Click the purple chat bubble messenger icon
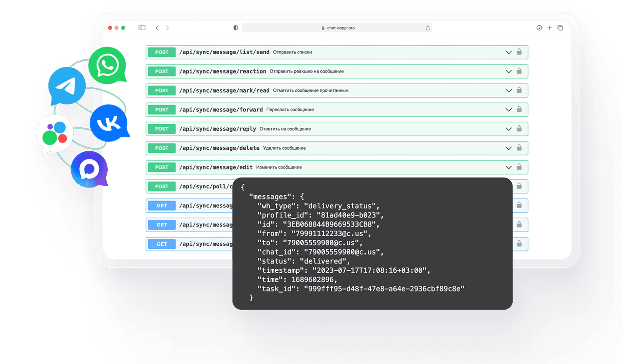The width and height of the screenshot is (623, 364). pos(89,169)
